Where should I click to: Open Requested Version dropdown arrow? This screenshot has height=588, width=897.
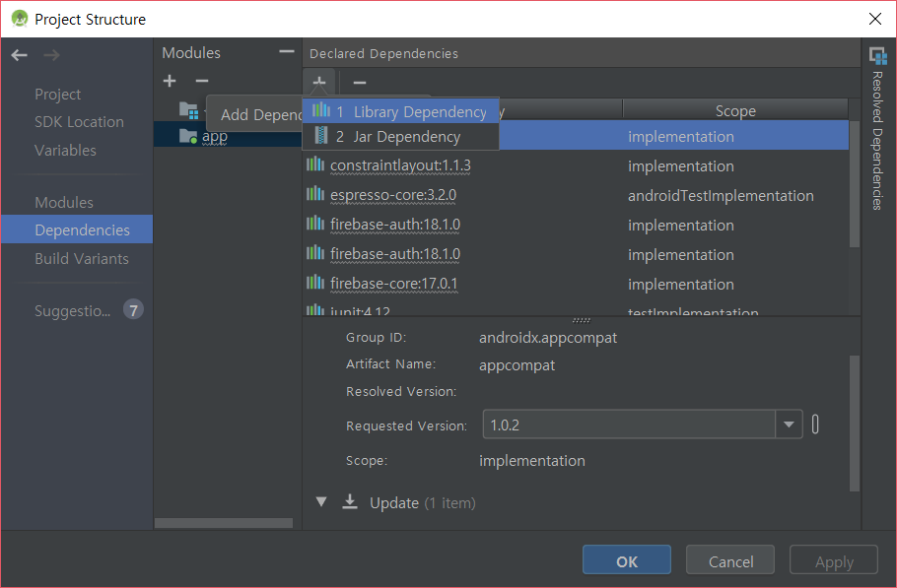tap(789, 425)
